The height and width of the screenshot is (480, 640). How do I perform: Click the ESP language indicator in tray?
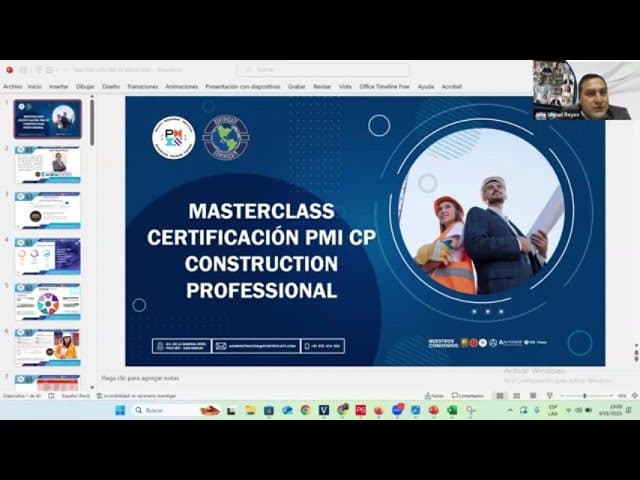click(553, 410)
